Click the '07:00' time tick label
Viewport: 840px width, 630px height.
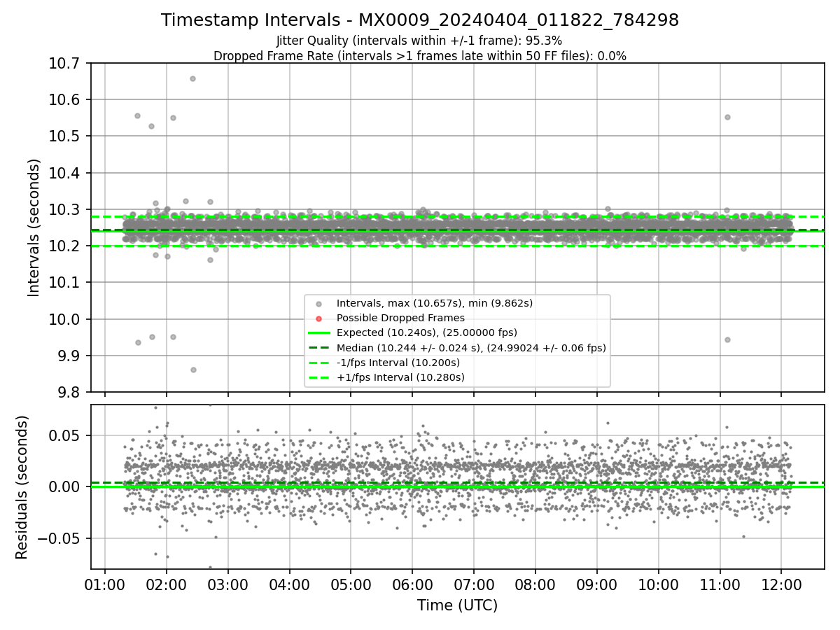coord(474,584)
